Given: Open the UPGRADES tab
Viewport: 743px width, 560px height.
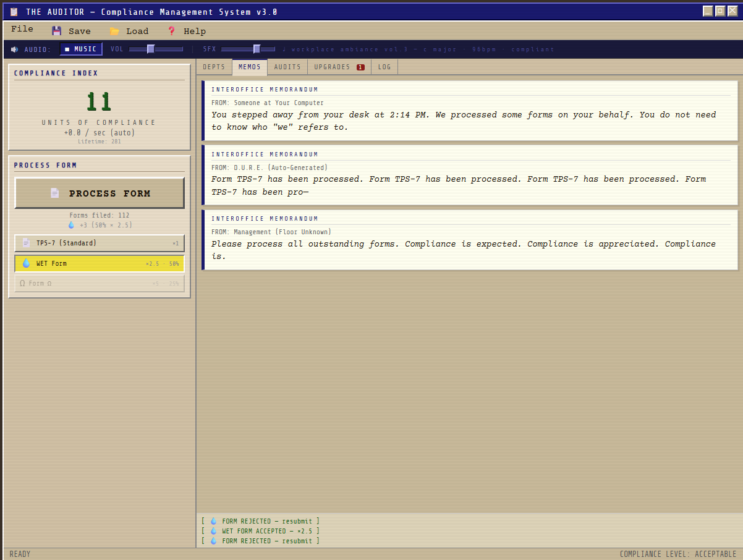Looking at the screenshot, I should click(339, 67).
